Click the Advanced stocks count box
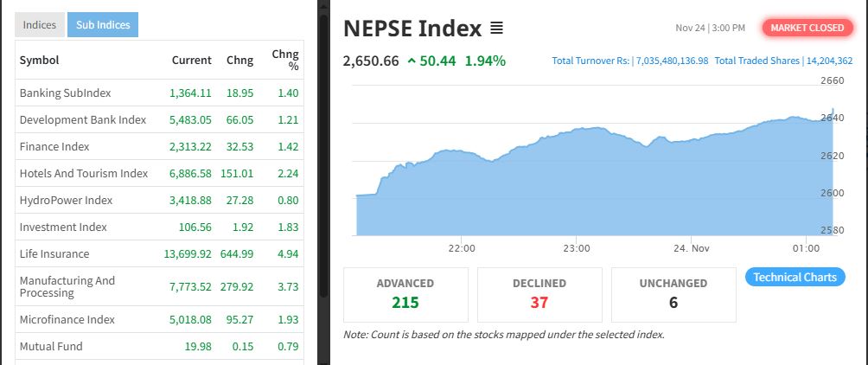The height and width of the screenshot is (365, 868). click(x=405, y=294)
